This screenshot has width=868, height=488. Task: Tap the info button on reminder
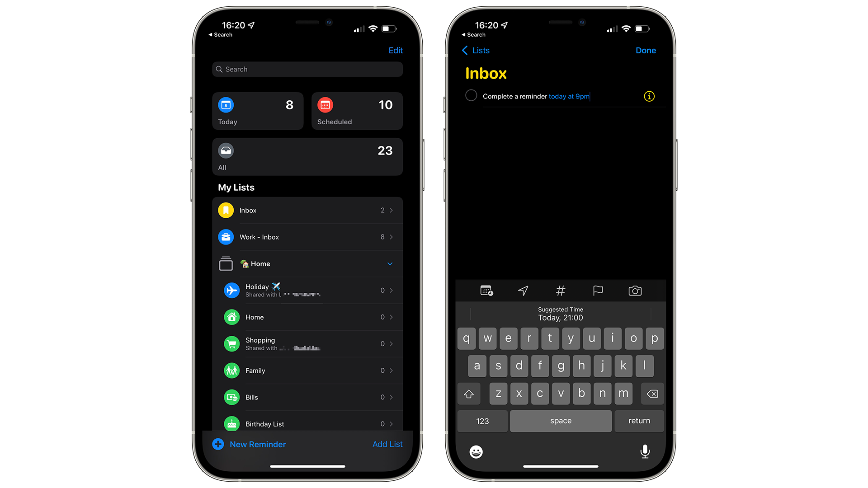pyautogui.click(x=649, y=97)
